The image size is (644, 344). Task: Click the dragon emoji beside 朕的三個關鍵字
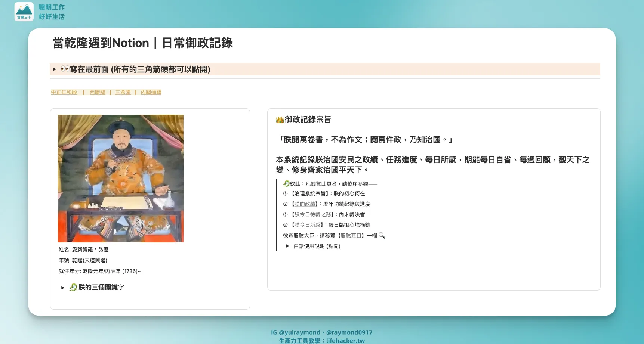[73, 287]
